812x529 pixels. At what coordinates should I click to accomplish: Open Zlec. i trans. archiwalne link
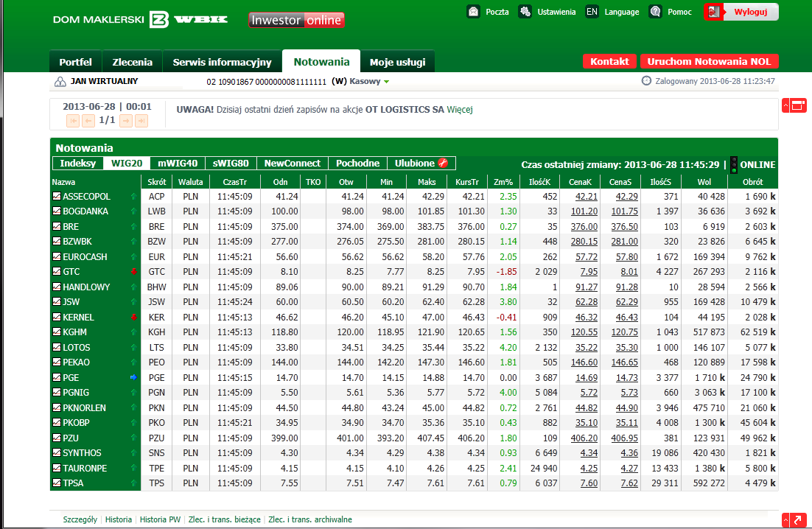(310, 519)
